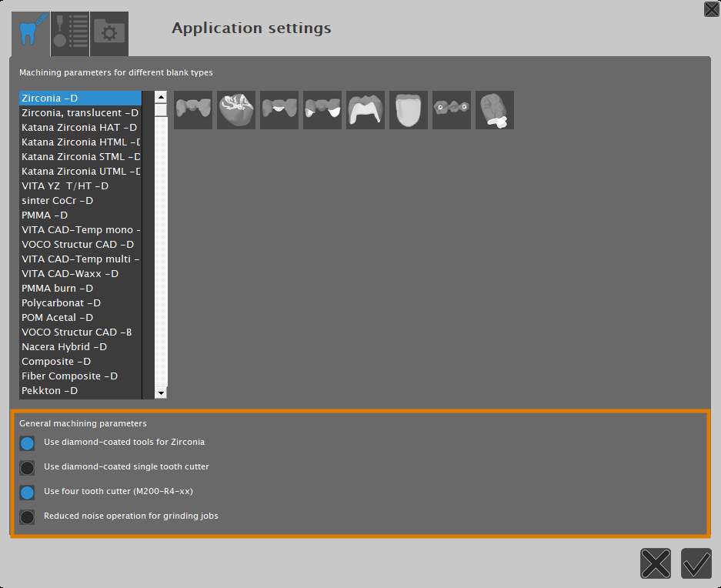This screenshot has width=721, height=588.
Task: Select 'VITA CAD-Waxx -D' entry
Action: (x=81, y=274)
